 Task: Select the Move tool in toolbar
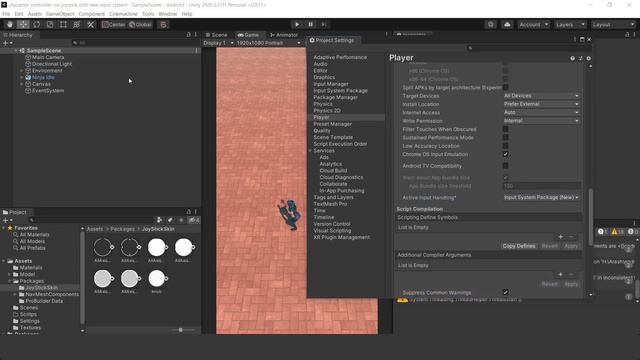(x=23, y=24)
